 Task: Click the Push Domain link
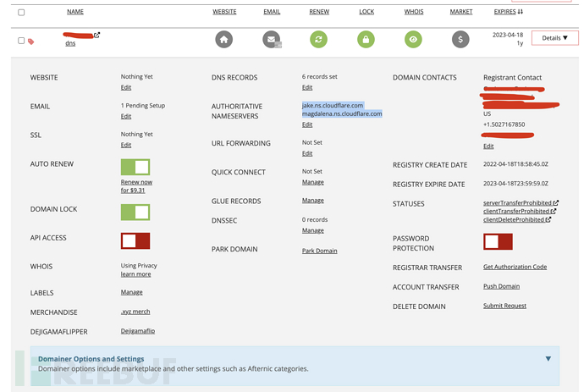501,286
